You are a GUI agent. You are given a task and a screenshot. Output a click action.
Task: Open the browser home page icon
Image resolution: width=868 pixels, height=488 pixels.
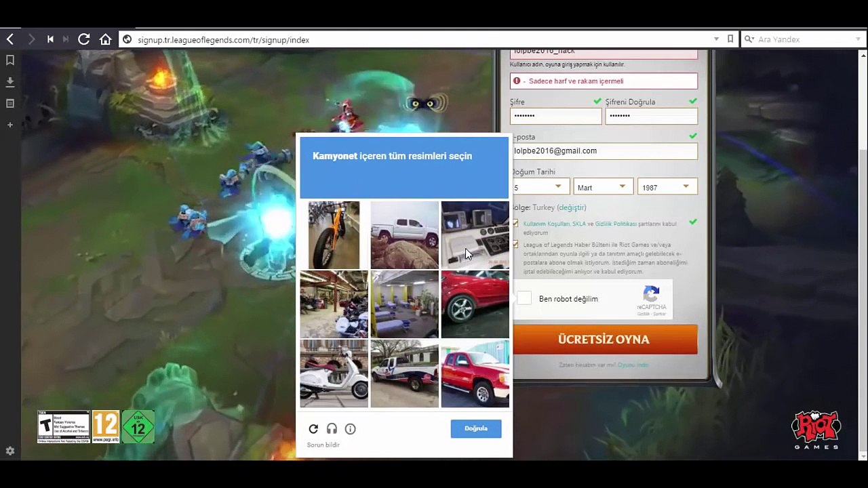(x=105, y=39)
